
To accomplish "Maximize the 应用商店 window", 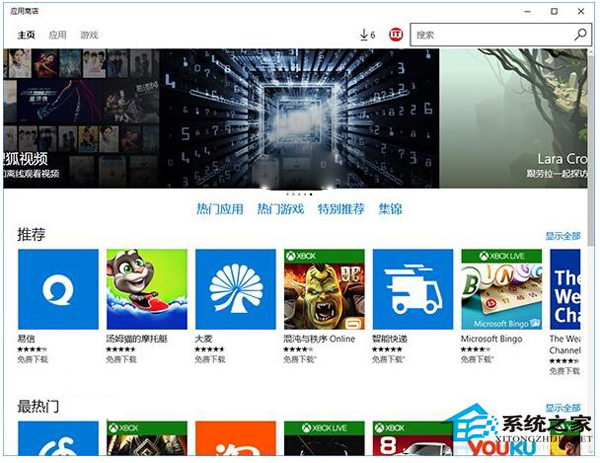I will [x=554, y=11].
